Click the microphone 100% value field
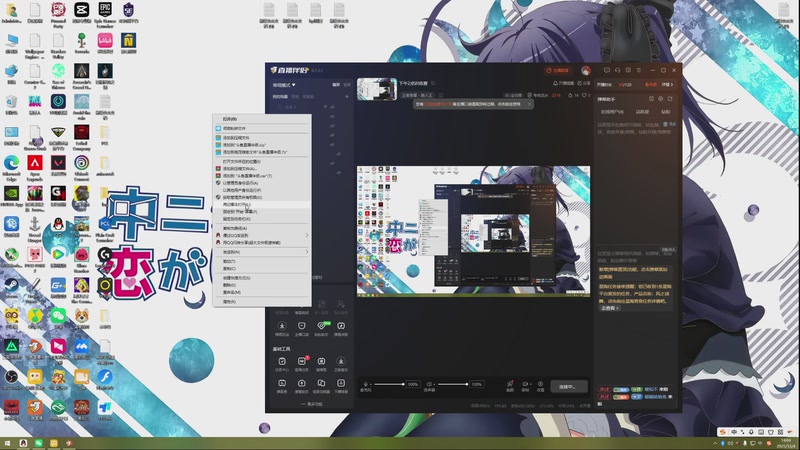Image resolution: width=800 pixels, height=450 pixels. [x=413, y=384]
